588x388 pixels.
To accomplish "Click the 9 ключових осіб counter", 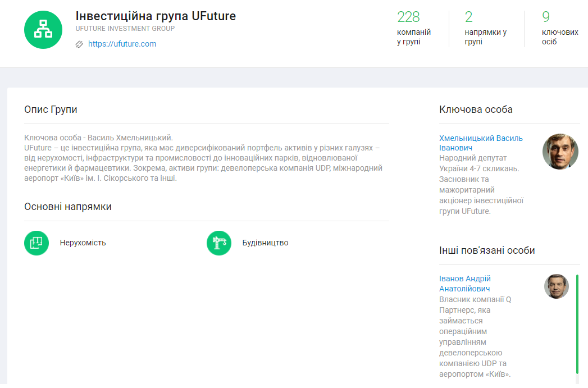I will click(559, 28).
